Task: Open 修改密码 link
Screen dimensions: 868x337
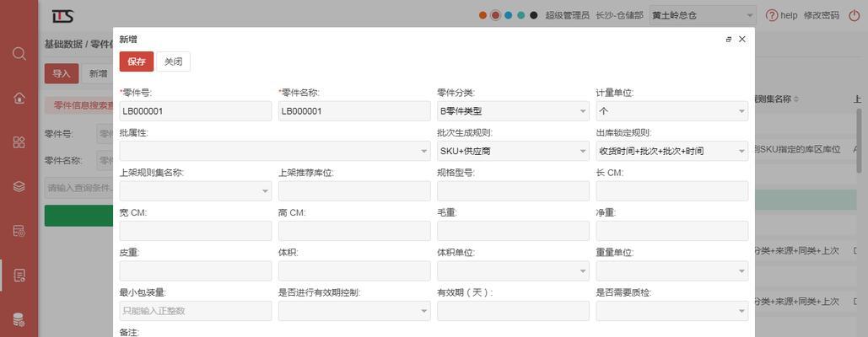Action: pos(822,15)
